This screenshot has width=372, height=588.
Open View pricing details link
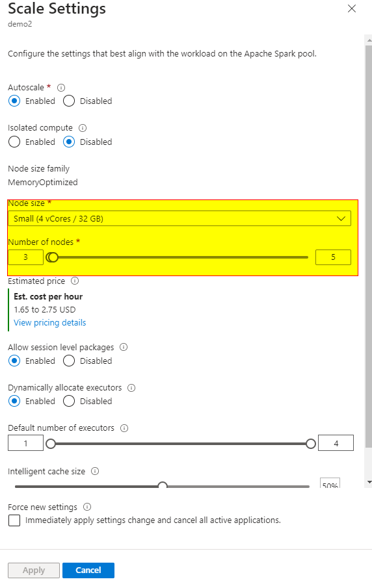pos(50,323)
